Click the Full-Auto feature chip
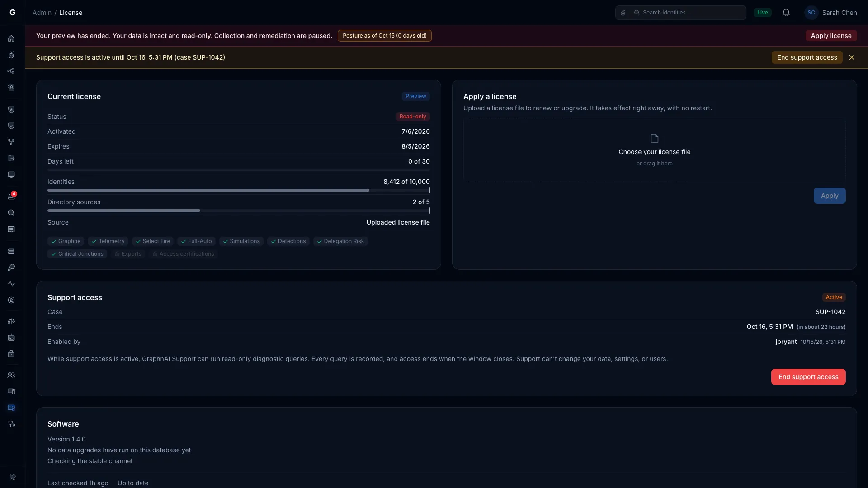The image size is (868, 488). 196,241
